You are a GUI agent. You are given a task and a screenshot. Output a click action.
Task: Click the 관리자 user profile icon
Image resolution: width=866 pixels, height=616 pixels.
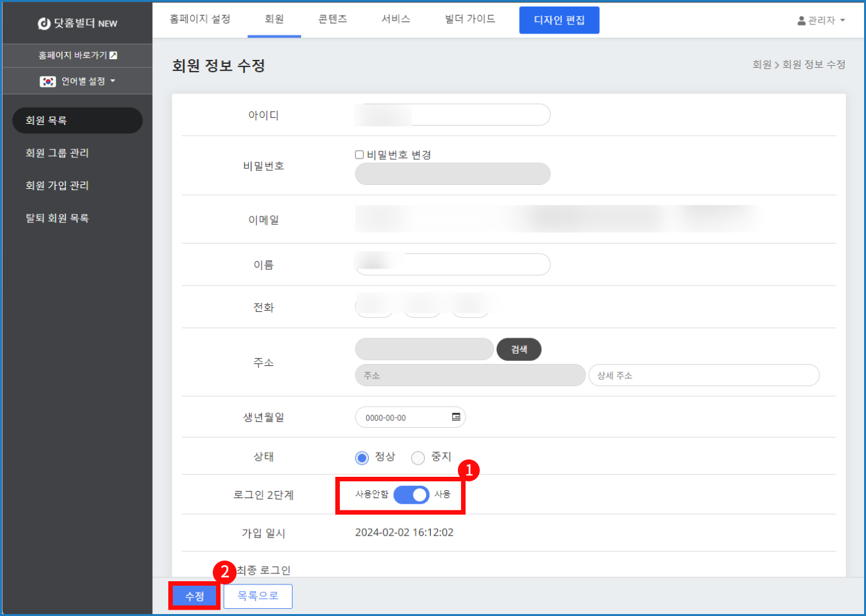pyautogui.click(x=802, y=21)
